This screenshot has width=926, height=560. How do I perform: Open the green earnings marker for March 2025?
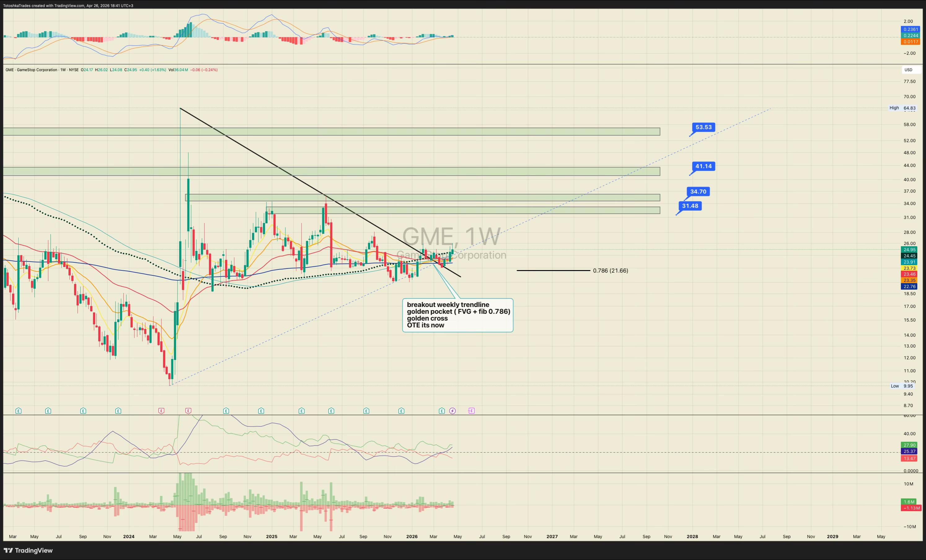click(x=302, y=411)
